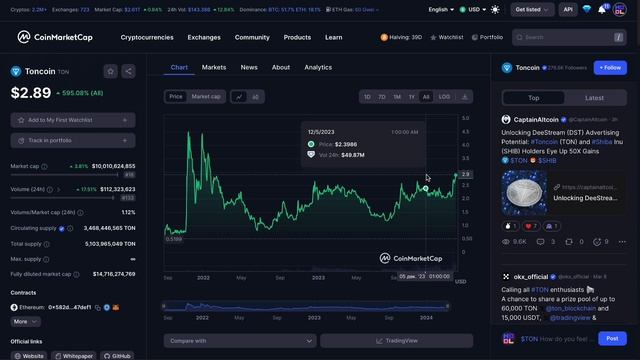Click the Post button
640x360 pixels.
tap(612, 338)
